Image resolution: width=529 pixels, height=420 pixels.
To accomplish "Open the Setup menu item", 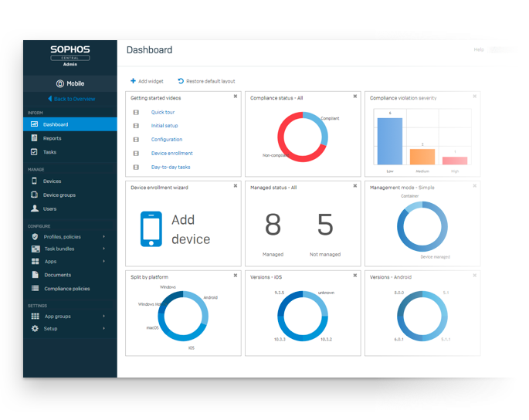I will (x=50, y=329).
